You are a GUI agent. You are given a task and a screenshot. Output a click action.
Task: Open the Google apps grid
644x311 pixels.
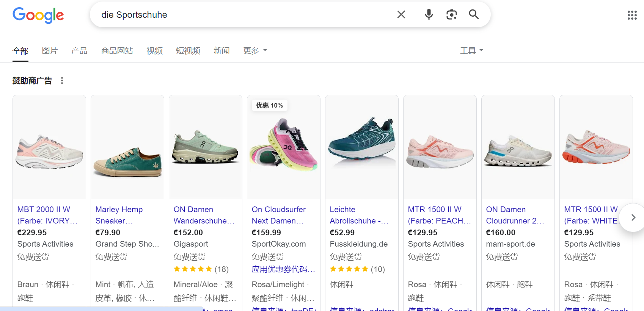632,15
